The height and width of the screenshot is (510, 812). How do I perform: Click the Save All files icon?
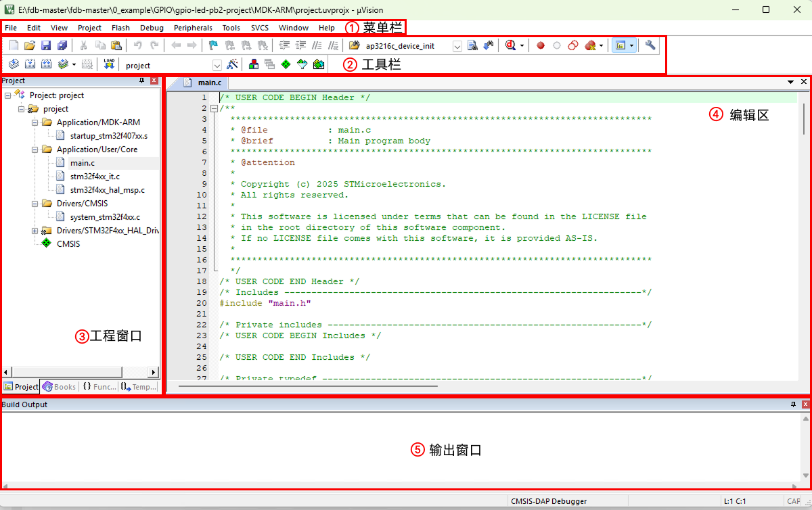(62, 45)
